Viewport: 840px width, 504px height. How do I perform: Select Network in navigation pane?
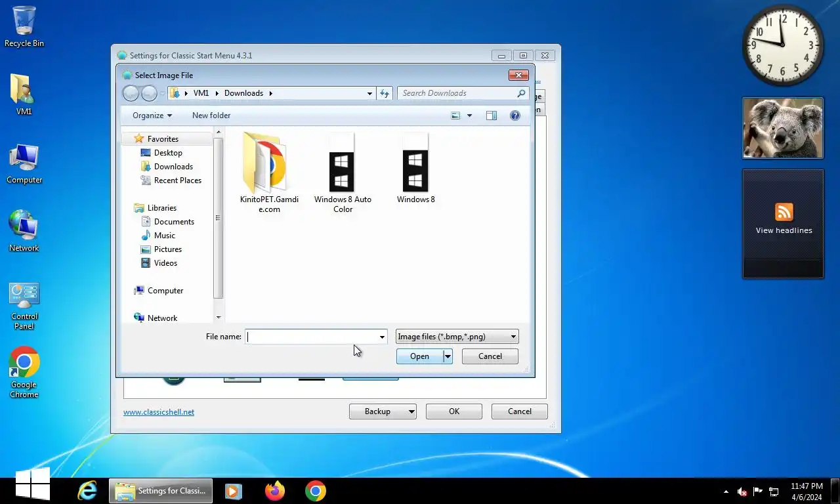click(162, 318)
